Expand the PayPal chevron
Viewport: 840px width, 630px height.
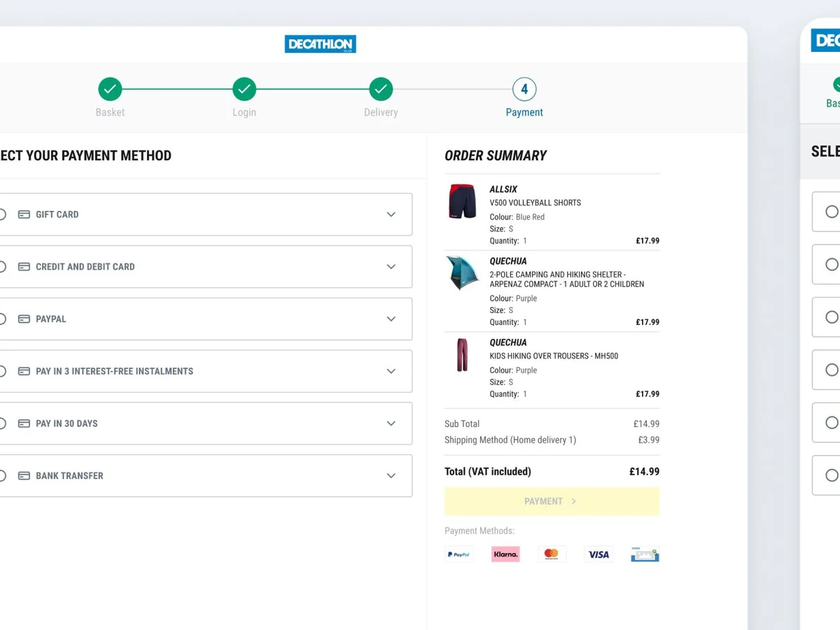391,319
